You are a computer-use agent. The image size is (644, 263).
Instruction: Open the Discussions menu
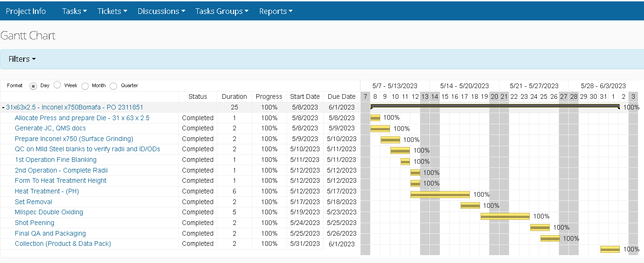[x=161, y=11]
